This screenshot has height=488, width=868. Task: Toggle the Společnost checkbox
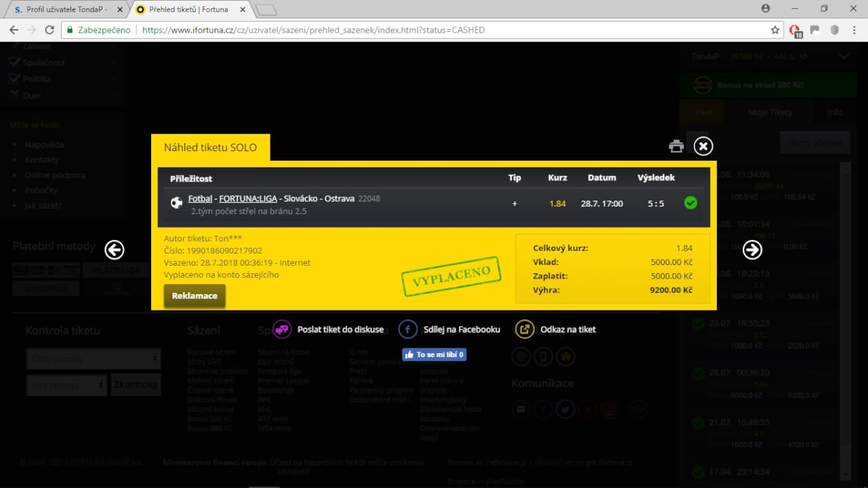click(x=14, y=62)
